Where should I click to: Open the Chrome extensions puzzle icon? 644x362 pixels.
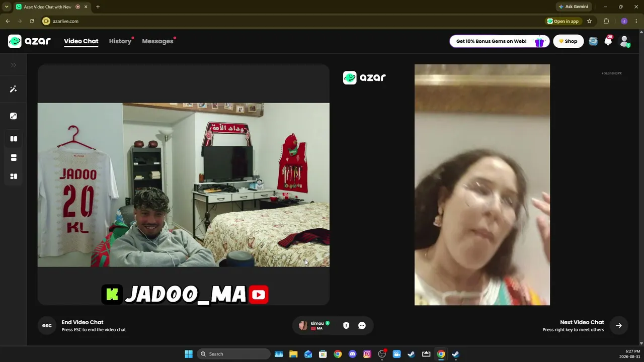tap(606, 21)
